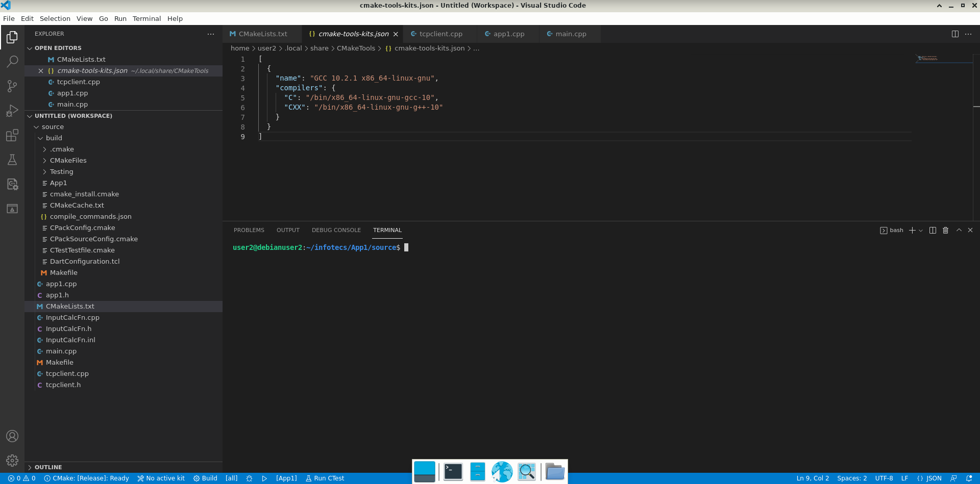This screenshot has width=980, height=484.
Task: Kill terminal with trash icon
Action: 945,230
